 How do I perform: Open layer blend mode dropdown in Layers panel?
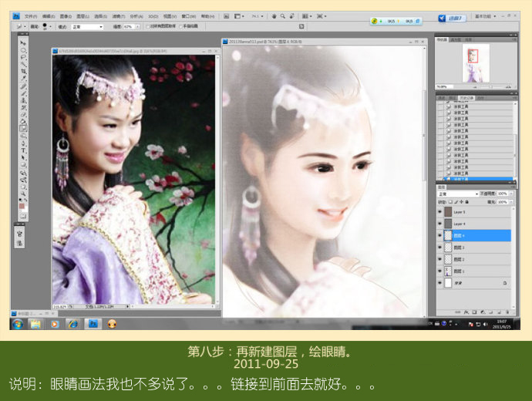458,194
